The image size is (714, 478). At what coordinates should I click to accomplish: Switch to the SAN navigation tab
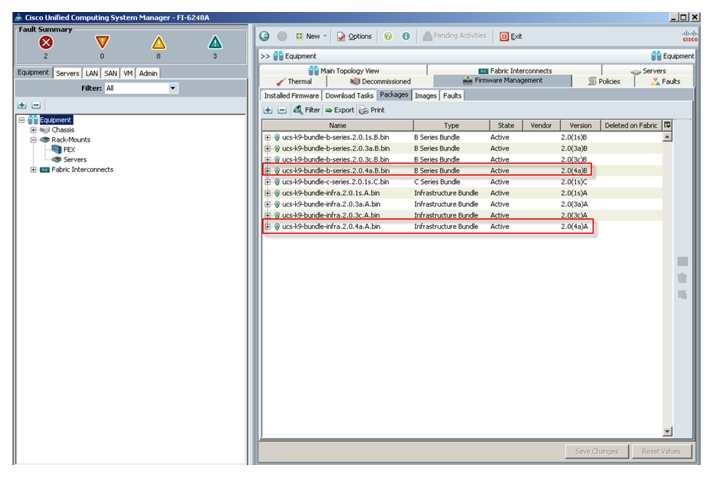coord(111,73)
